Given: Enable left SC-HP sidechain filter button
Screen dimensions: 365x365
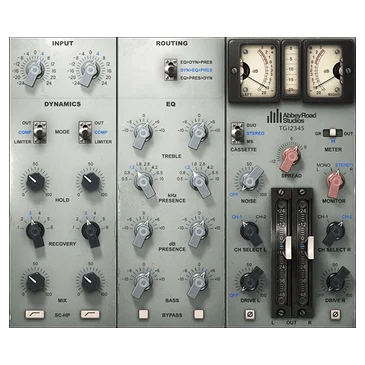Looking at the screenshot, I should pos(35,314).
